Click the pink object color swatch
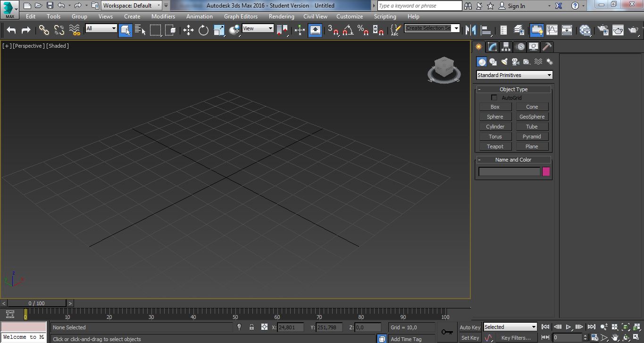Screen dimensions: 644x343 pos(546,171)
